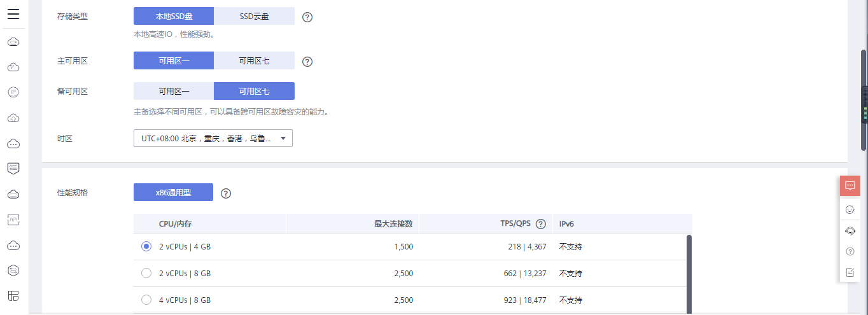Open the 时区 UTC+08:00 dropdown
Image resolution: width=868 pixels, height=315 pixels.
[x=213, y=138]
